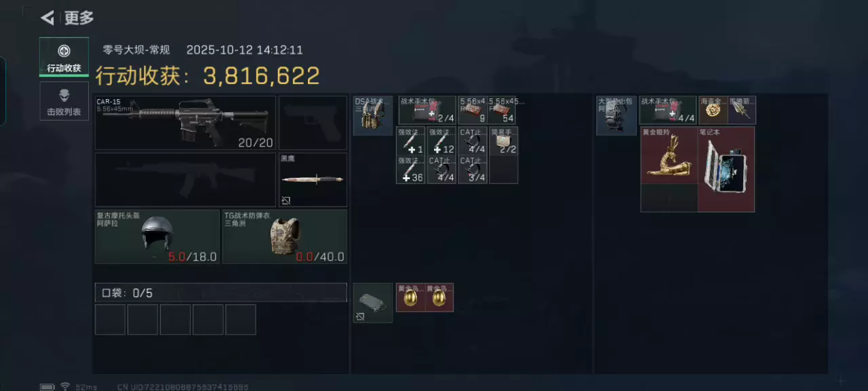Select the first golden egg item

point(410,297)
